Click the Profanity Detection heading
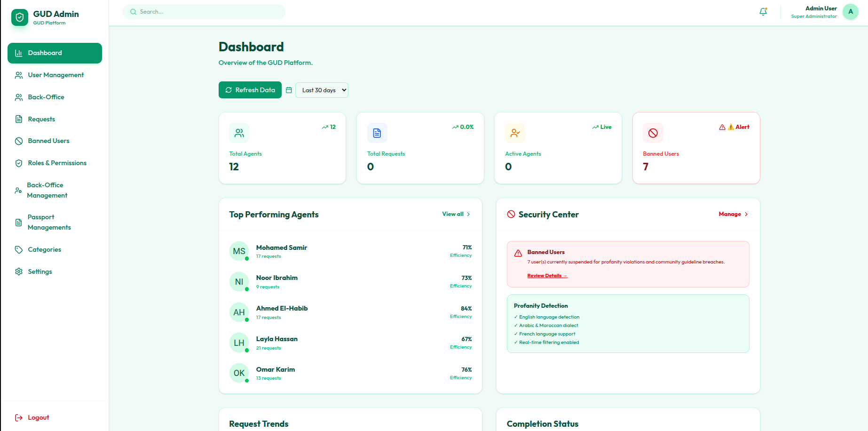The width and height of the screenshot is (868, 431). click(541, 306)
